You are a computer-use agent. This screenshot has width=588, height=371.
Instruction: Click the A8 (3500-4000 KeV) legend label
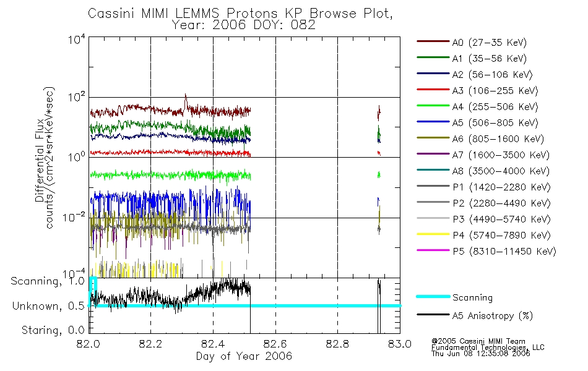click(x=501, y=171)
